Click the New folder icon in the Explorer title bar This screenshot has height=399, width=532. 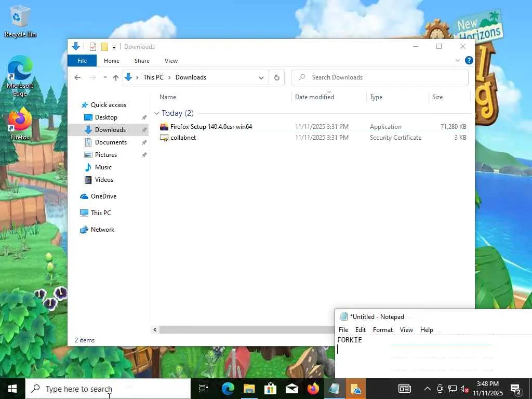coord(104,46)
